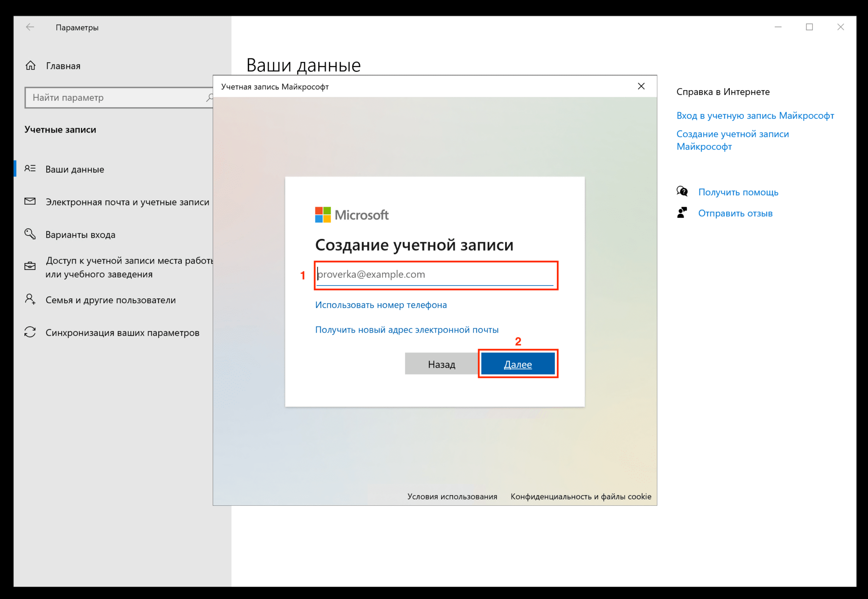Image resolution: width=868 pixels, height=599 pixels.
Task: Click the Учетные записи section title
Action: pos(60,130)
